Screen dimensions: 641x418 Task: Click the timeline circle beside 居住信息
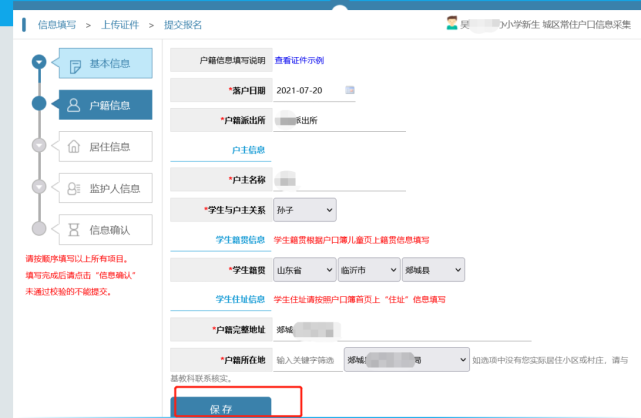39,145
